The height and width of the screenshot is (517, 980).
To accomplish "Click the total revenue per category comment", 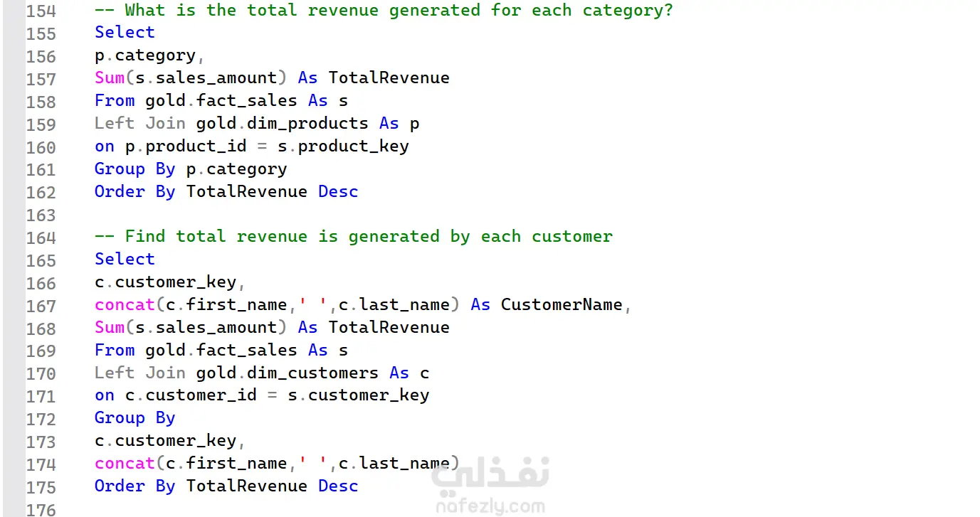I will (x=384, y=11).
